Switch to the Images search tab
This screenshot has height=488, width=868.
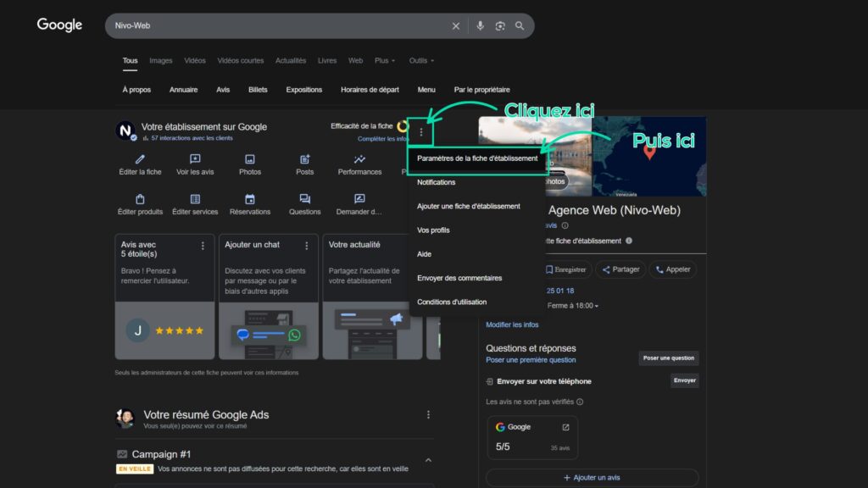coord(160,61)
